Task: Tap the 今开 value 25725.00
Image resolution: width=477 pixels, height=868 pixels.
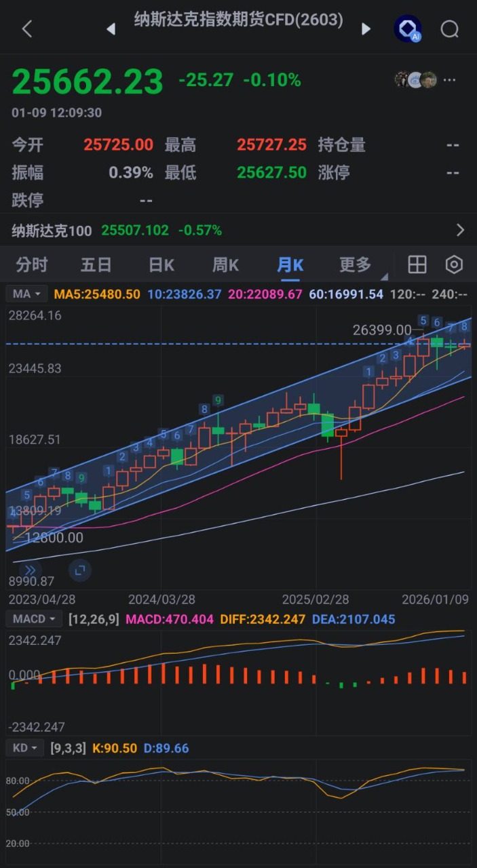Action: click(x=118, y=144)
